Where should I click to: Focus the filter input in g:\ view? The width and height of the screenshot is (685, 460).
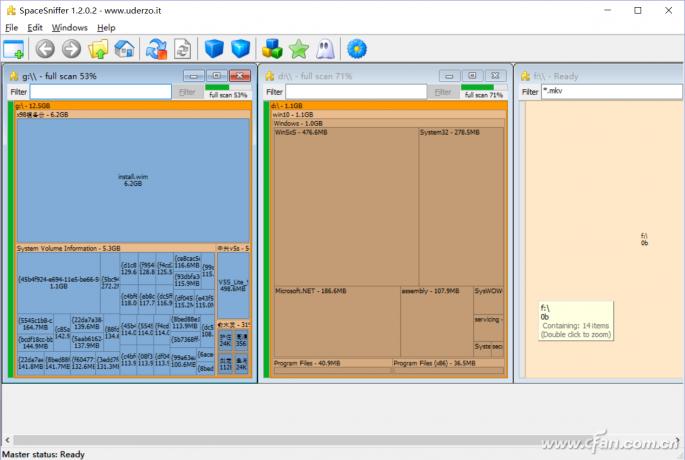tap(100, 92)
